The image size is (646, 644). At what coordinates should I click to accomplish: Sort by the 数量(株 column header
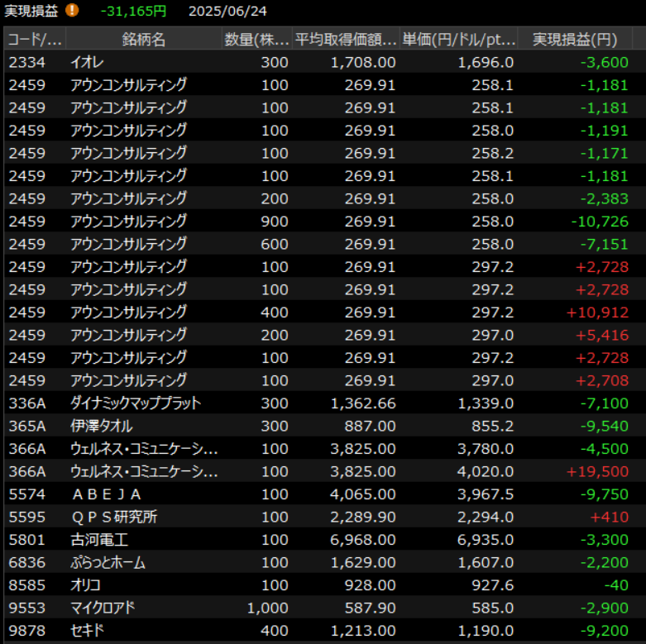pyautogui.click(x=257, y=40)
